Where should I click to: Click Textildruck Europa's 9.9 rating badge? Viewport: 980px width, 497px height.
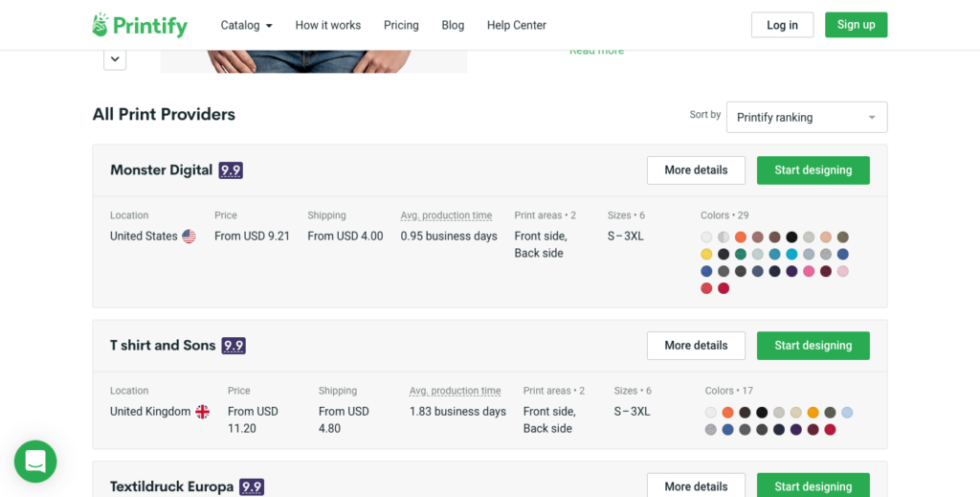[252, 486]
